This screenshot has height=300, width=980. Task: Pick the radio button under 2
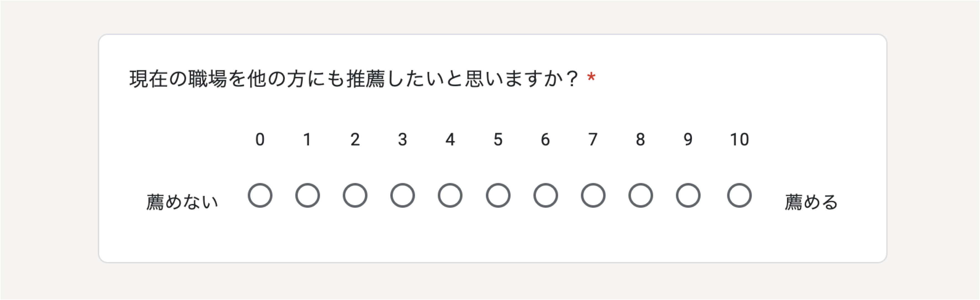pyautogui.click(x=355, y=195)
